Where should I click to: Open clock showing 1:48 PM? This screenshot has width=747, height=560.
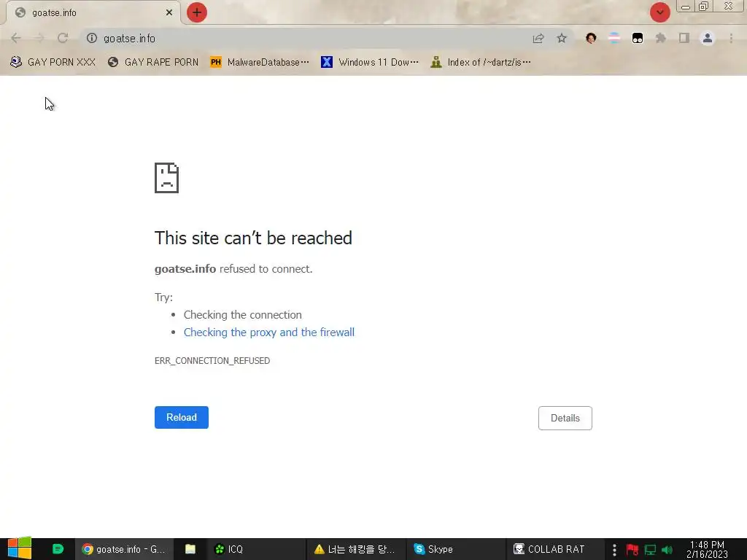(707, 549)
